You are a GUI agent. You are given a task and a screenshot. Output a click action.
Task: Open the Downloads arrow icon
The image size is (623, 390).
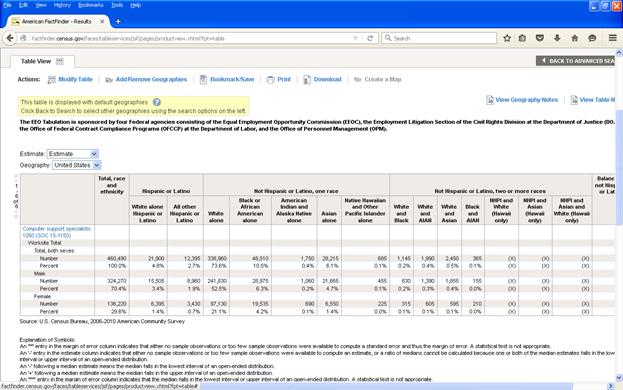557,38
